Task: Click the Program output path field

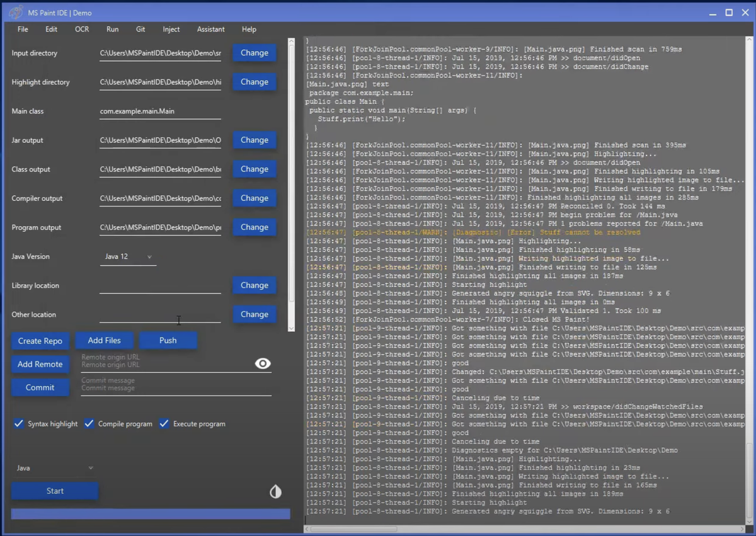Action: (x=160, y=227)
